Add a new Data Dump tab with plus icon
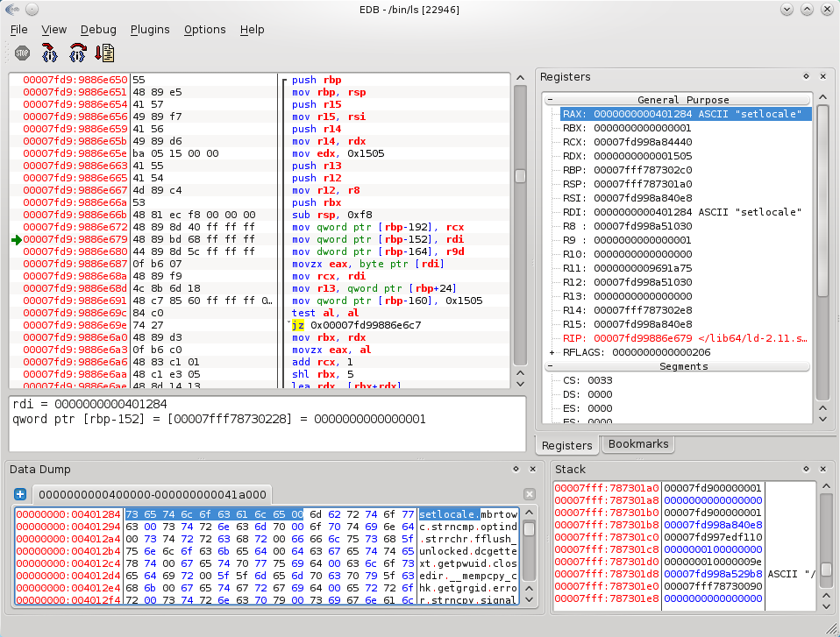The width and height of the screenshot is (840, 637). (x=20, y=494)
